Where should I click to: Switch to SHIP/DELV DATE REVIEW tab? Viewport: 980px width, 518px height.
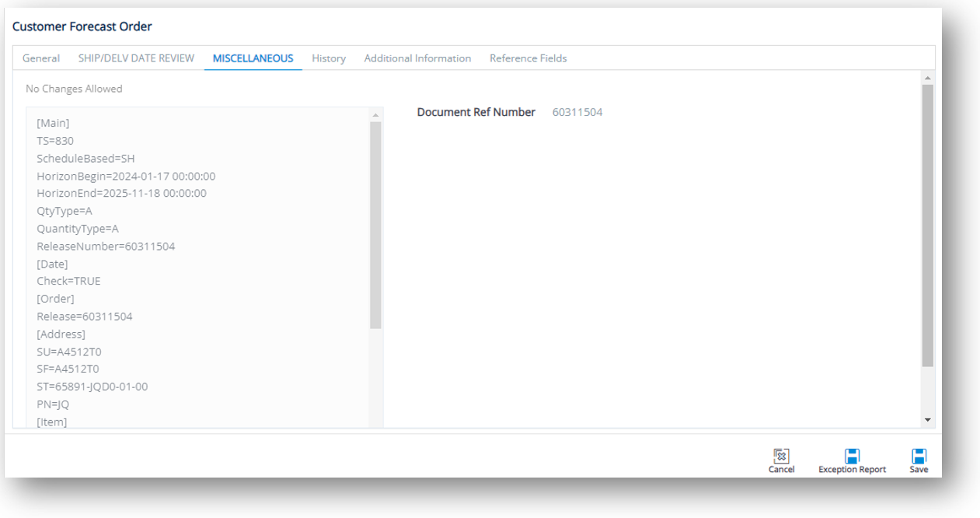[x=136, y=58]
